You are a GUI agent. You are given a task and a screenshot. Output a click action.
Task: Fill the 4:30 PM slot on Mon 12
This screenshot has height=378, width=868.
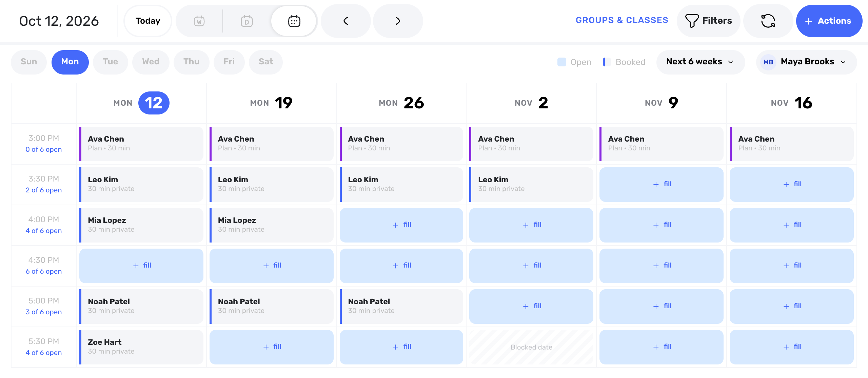pos(141,266)
